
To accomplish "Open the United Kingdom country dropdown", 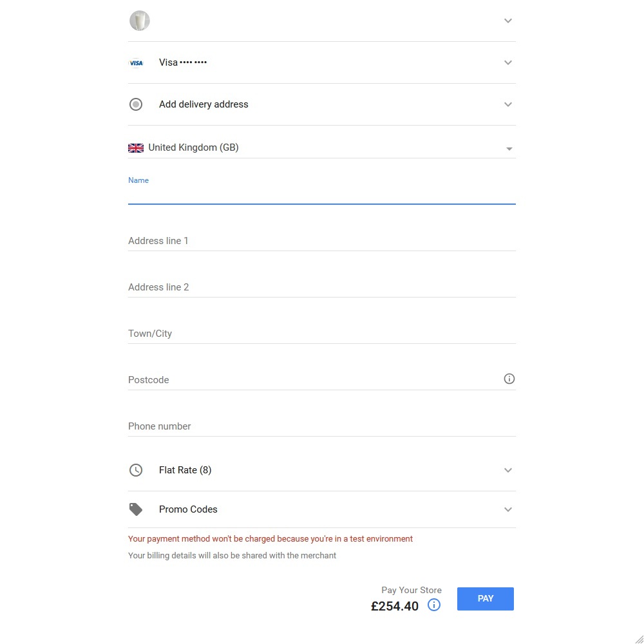I will pos(509,149).
